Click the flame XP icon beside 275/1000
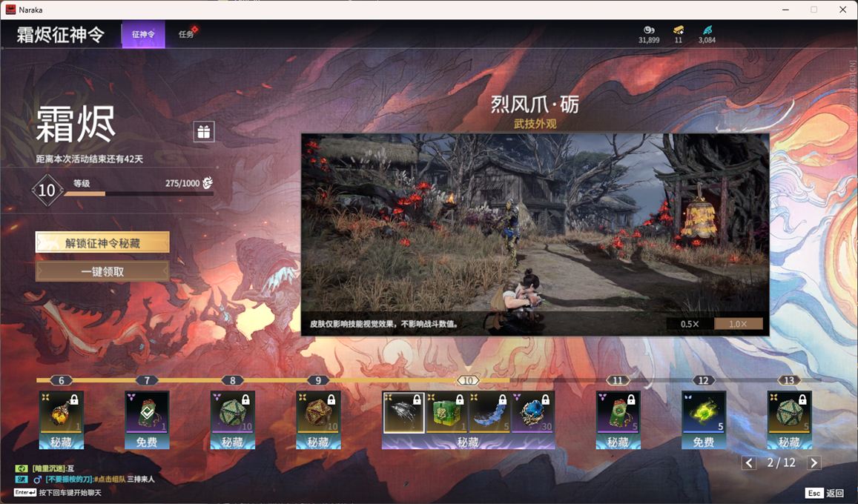 coord(208,183)
